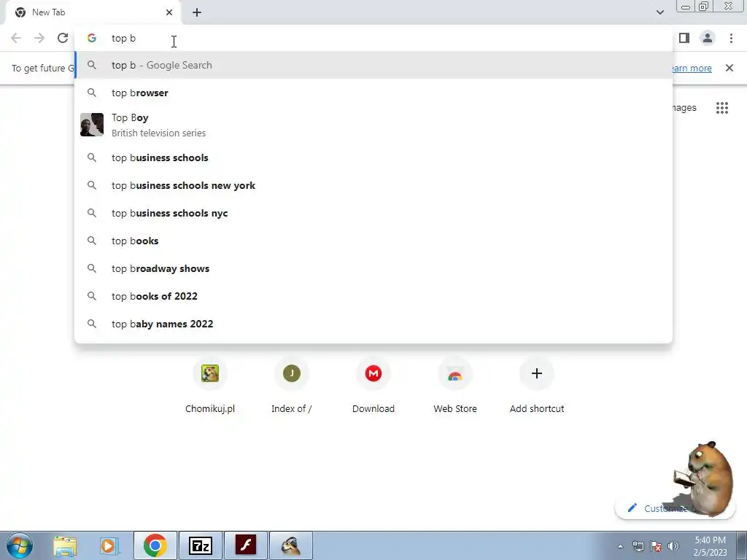Select the New Tab tab
Screen dimensions: 747x560
pos(93,12)
